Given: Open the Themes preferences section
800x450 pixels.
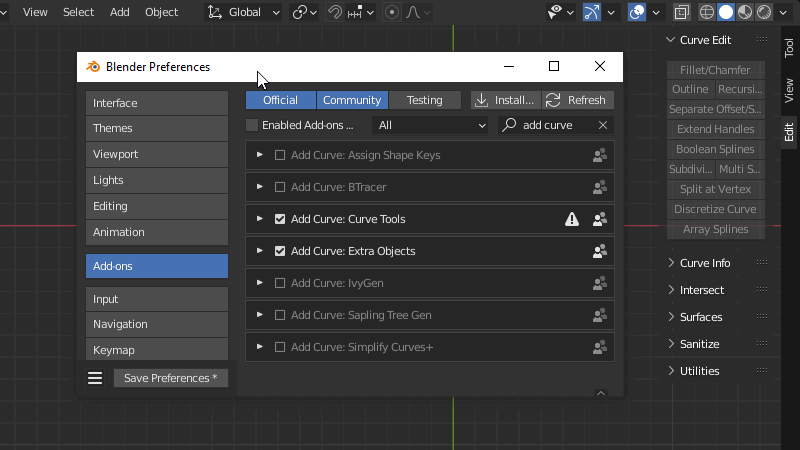Looking at the screenshot, I should click(157, 128).
